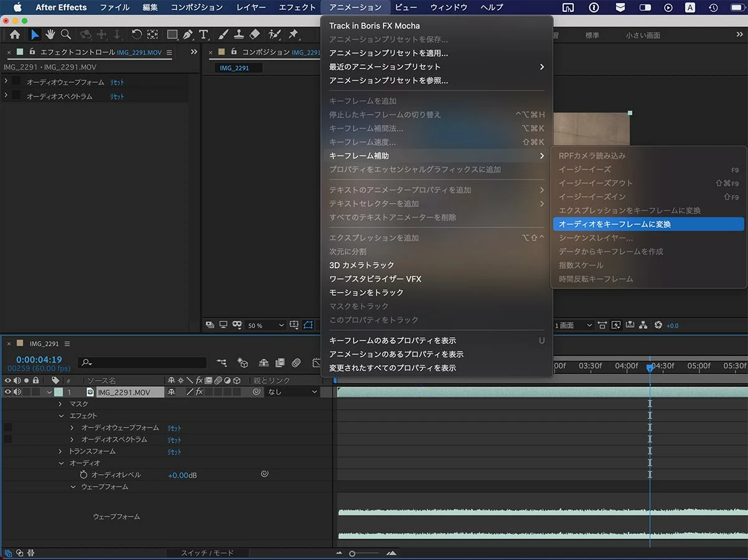This screenshot has height=560, width=748.
Task: Click リセット next to オーディオウェーブフォーム in Effect Controls
Action: coord(117,82)
